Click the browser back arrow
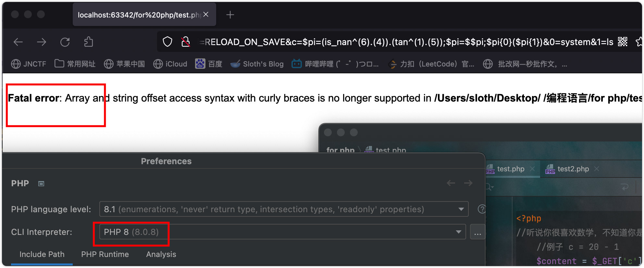This screenshot has width=644, height=268. (x=18, y=42)
